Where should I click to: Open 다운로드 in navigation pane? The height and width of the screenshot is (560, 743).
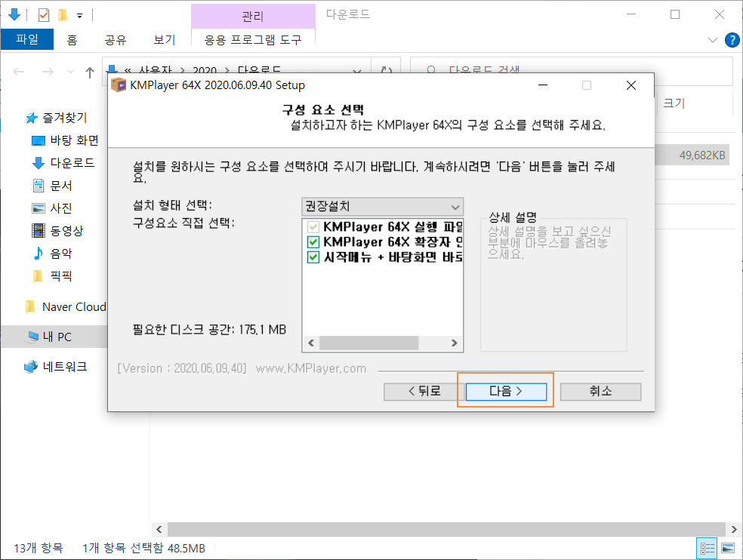point(72,163)
